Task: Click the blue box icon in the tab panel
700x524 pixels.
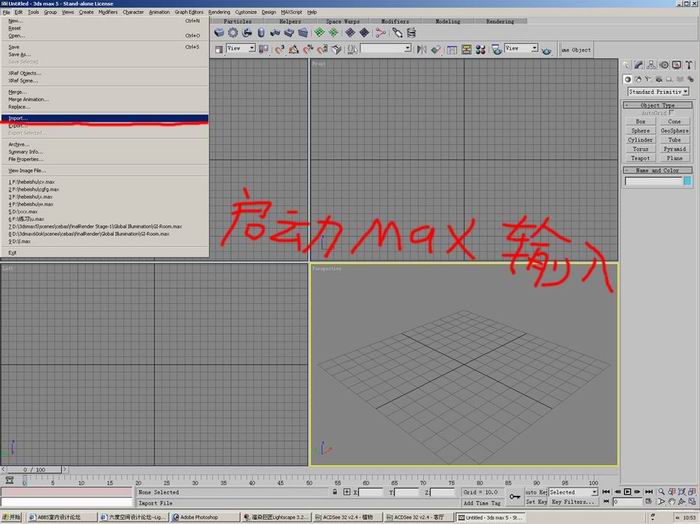Action: (x=219, y=32)
